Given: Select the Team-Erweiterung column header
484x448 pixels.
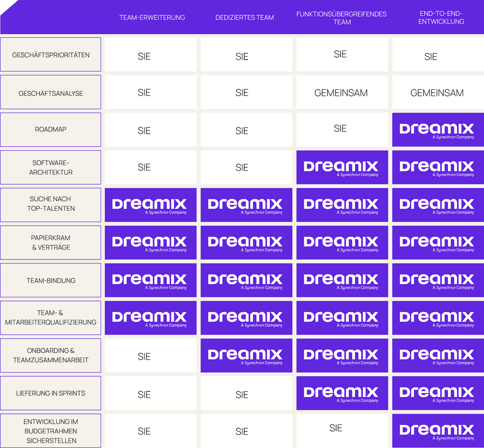Looking at the screenshot, I should pos(152,17).
